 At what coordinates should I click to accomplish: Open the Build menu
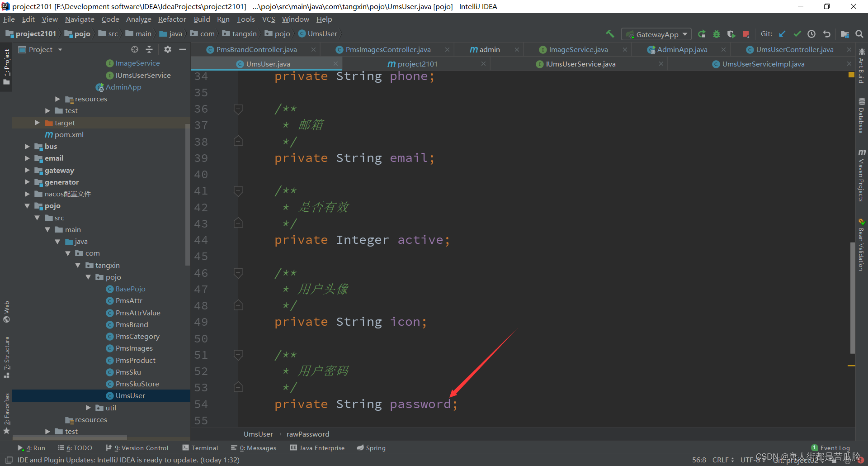202,19
